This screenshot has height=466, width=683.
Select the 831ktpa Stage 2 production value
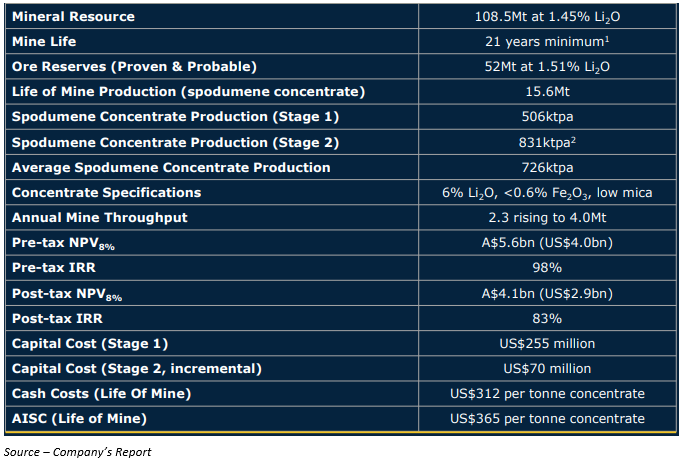tap(547, 142)
